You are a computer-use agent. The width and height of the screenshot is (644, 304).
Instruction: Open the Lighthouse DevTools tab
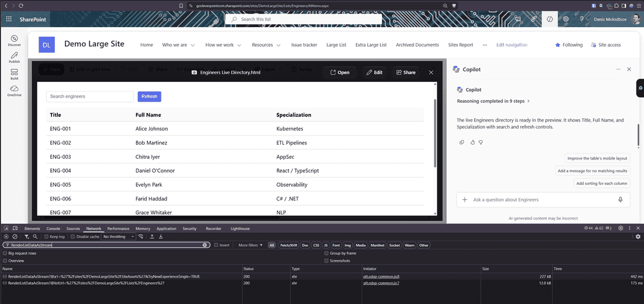click(240, 228)
